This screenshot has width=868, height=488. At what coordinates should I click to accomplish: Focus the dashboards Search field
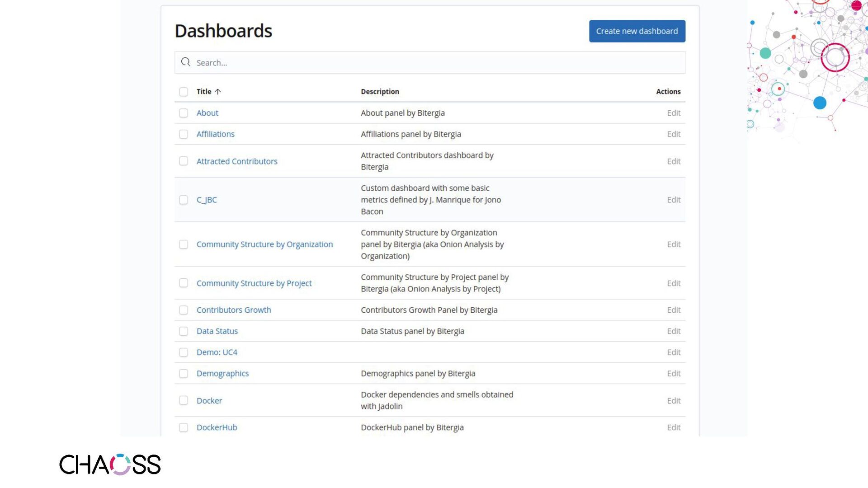coord(434,63)
